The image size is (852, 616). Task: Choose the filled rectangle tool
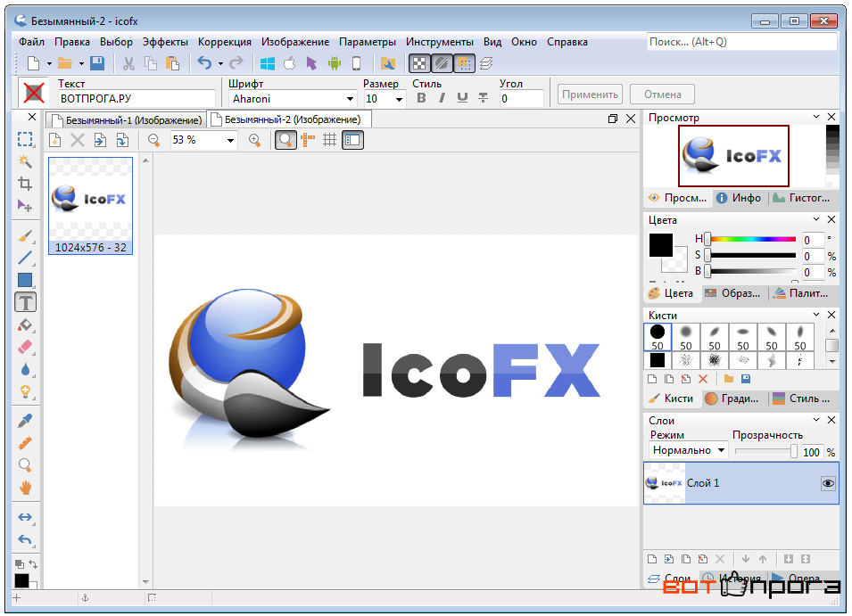click(x=25, y=280)
